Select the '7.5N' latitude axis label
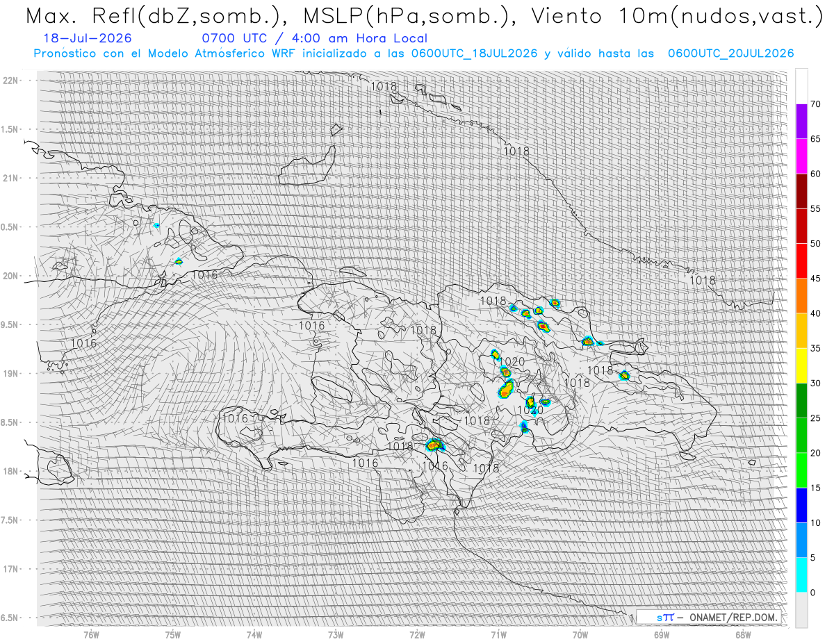The width and height of the screenshot is (834, 644). (10, 520)
